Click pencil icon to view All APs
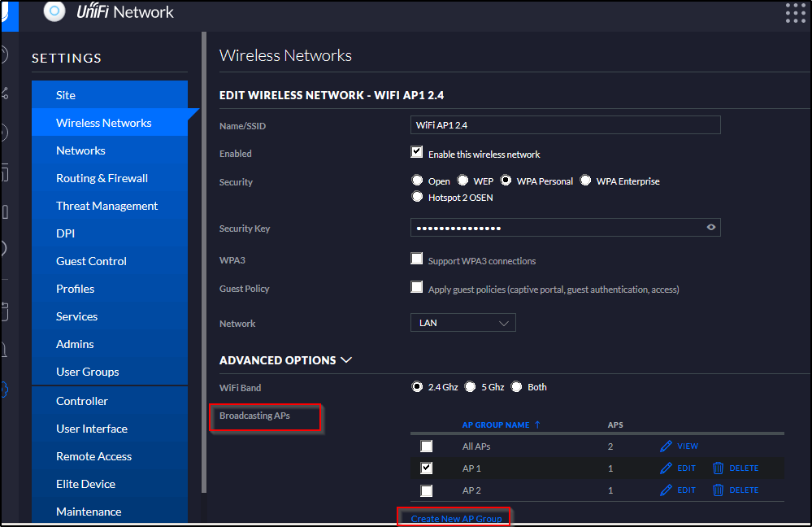812x527 pixels. [666, 446]
